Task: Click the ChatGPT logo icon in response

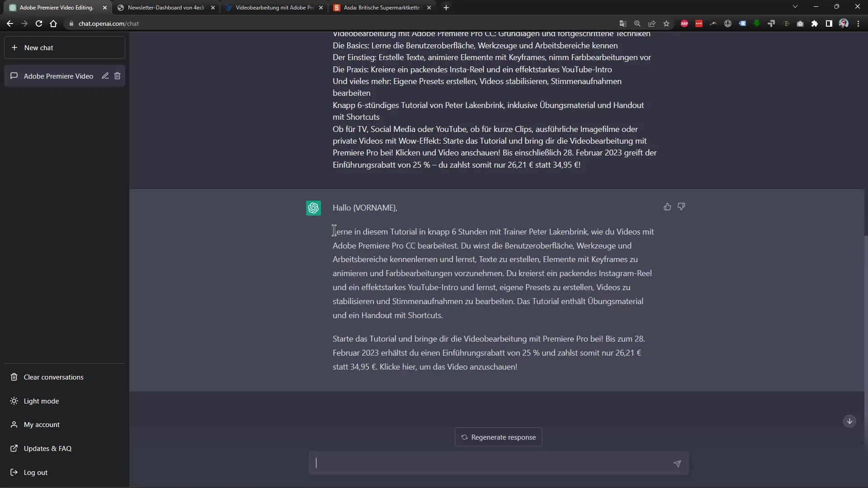Action: coord(314,207)
